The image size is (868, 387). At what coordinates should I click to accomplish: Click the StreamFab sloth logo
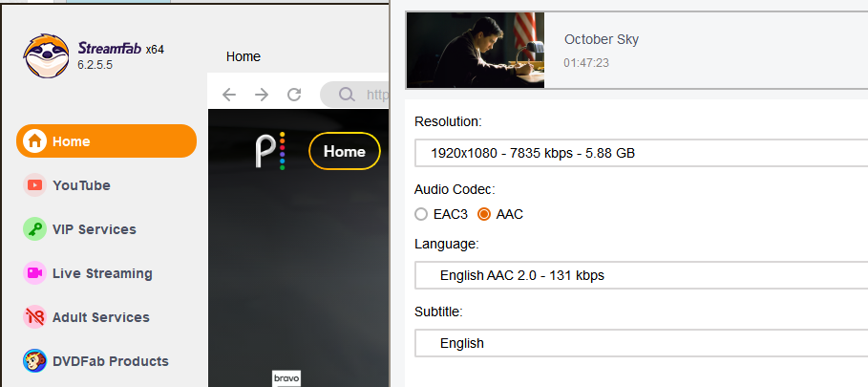pos(45,57)
